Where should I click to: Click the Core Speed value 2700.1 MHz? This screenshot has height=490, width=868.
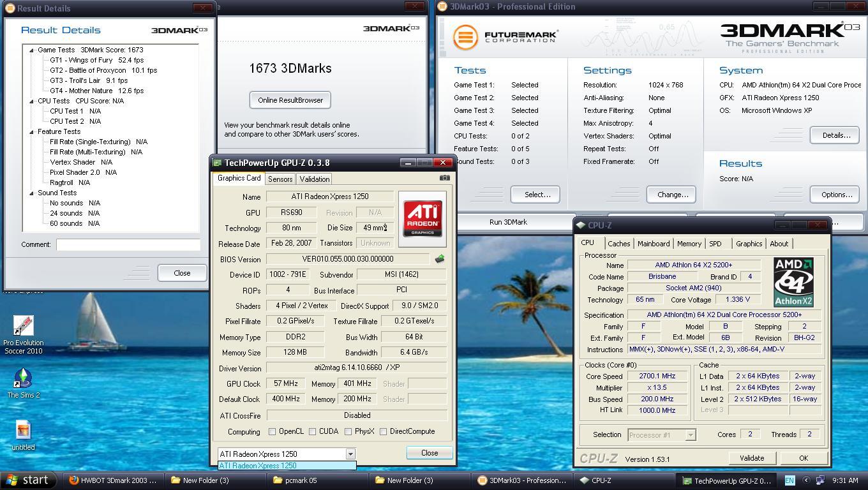657,376
